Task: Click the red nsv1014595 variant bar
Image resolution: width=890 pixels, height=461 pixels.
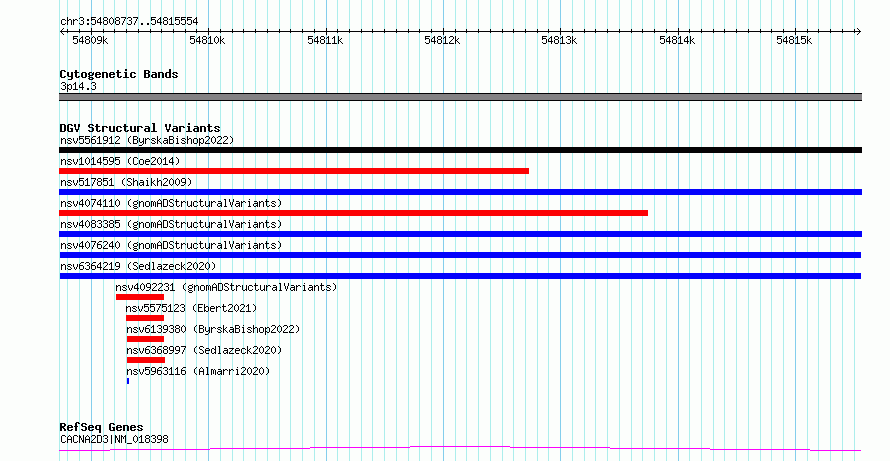Action: [294, 171]
